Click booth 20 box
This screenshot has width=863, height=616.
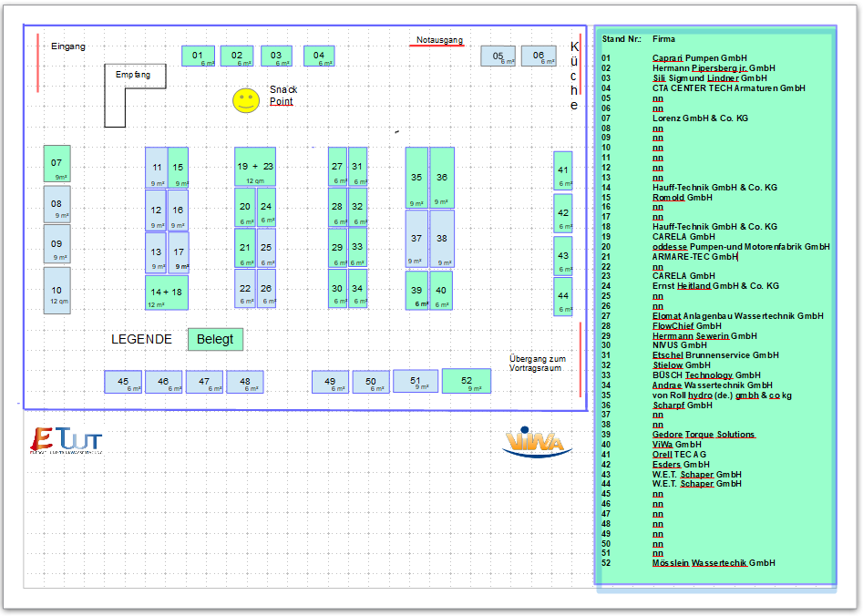(x=245, y=208)
